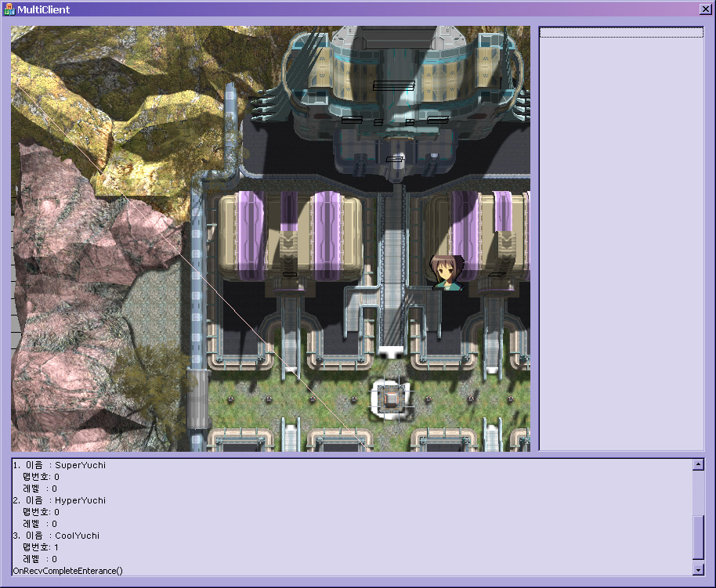716x588 pixels.
Task: Select the CoolYuchi entry in the log
Action: tap(77, 536)
